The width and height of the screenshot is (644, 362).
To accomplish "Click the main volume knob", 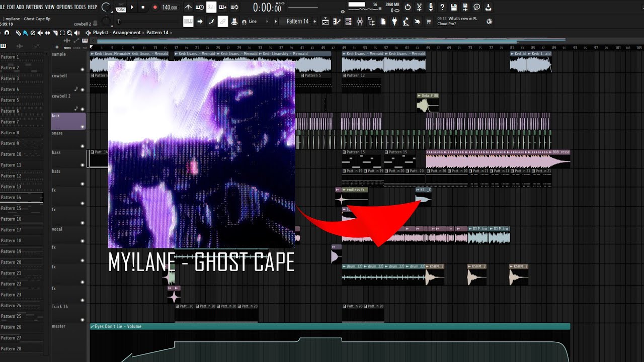I will point(106,7).
